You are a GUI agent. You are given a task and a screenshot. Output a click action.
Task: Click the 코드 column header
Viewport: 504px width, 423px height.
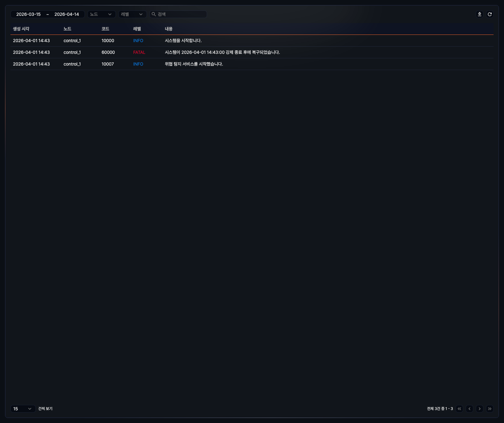pyautogui.click(x=105, y=29)
